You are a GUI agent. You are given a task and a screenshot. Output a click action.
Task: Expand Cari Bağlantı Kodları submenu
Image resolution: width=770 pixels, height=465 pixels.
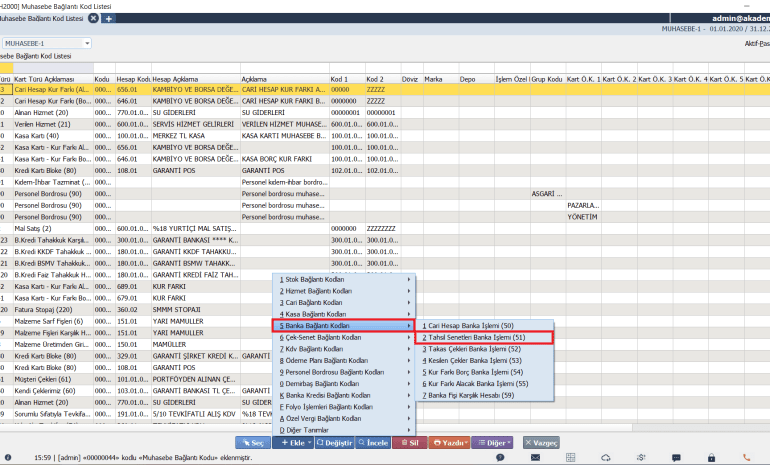[344, 302]
